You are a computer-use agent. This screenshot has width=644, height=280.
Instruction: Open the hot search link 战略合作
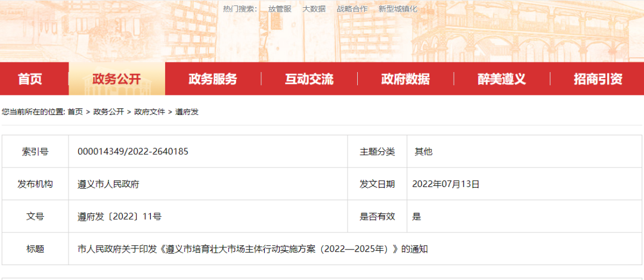[x=352, y=9]
